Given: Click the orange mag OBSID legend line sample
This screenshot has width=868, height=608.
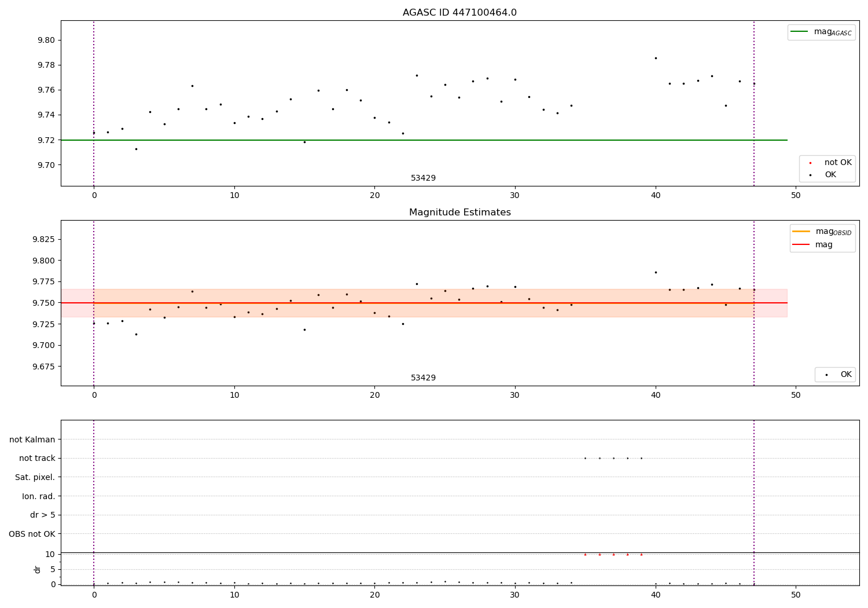Looking at the screenshot, I should 801,232.
